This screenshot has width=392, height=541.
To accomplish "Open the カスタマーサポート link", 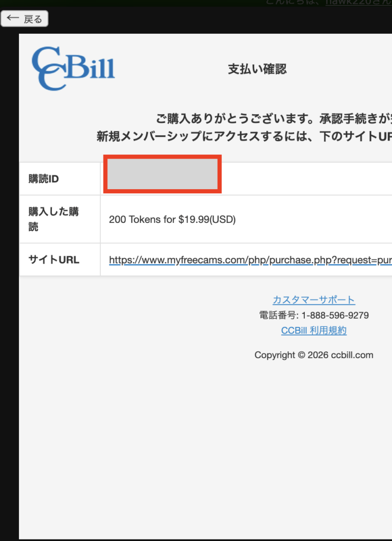I will (x=314, y=300).
